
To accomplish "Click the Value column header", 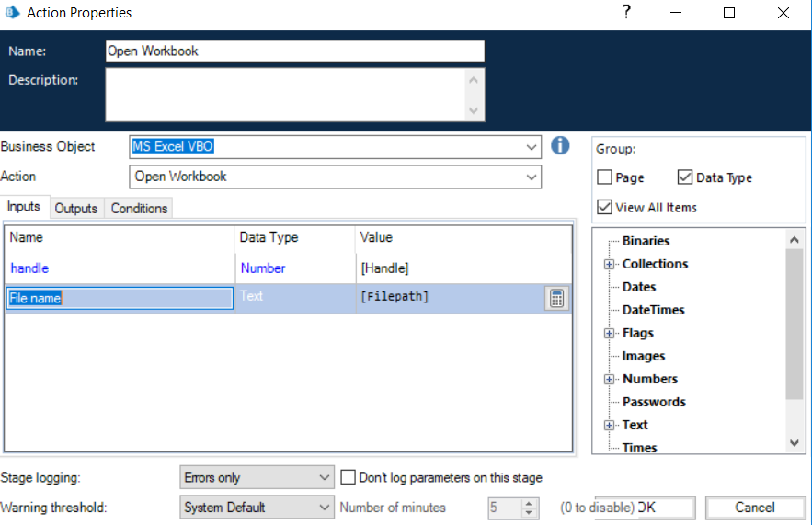I will coord(464,237).
